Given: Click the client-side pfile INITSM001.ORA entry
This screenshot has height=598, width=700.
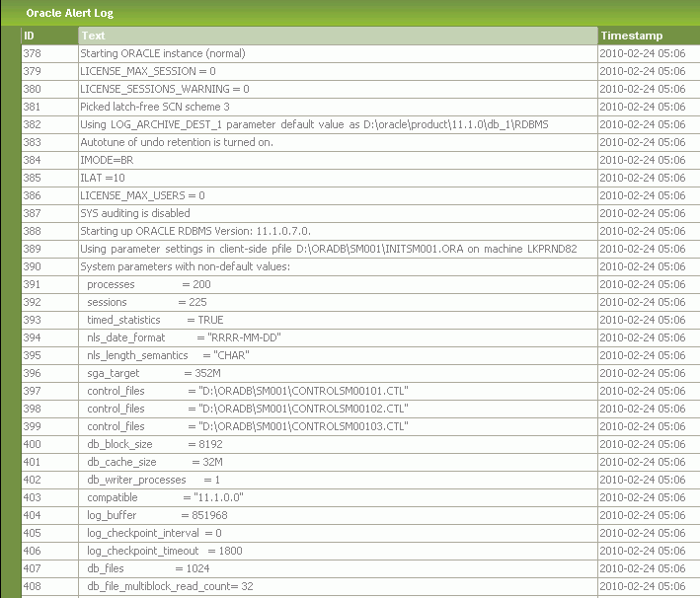Looking at the screenshot, I should point(327,249).
